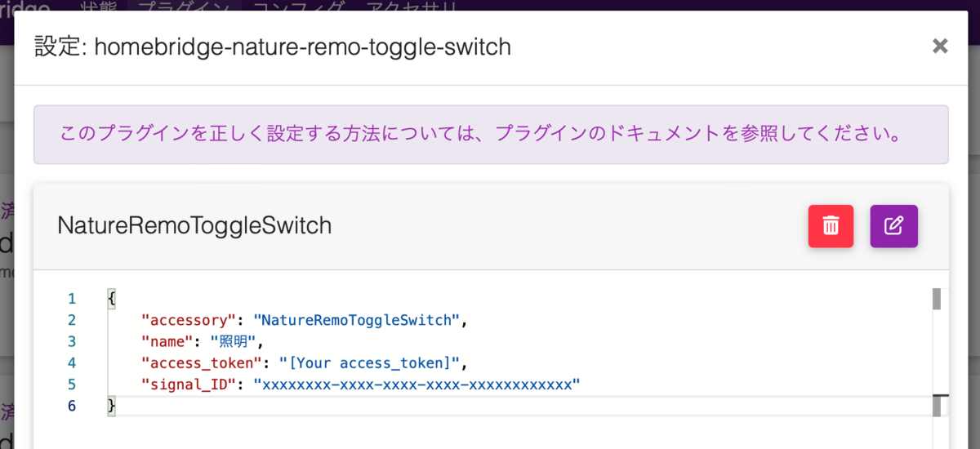Click the "signal_ID" key in editor
Screen dimensions: 980x449
click(x=189, y=384)
